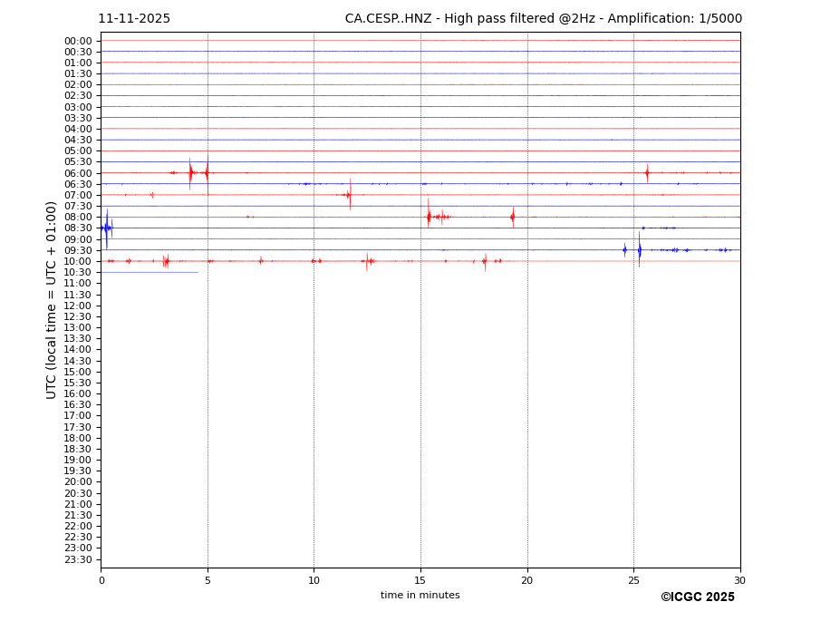Image resolution: width=840 pixels, height=631 pixels.
Task: Click the x-axis tick labeled 5
Action: 208,580
